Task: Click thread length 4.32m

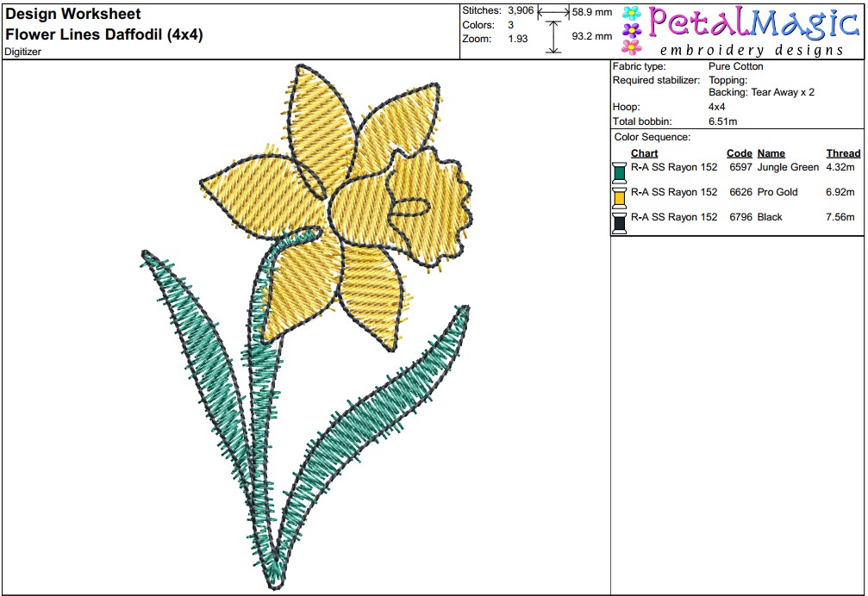Action: coord(840,167)
